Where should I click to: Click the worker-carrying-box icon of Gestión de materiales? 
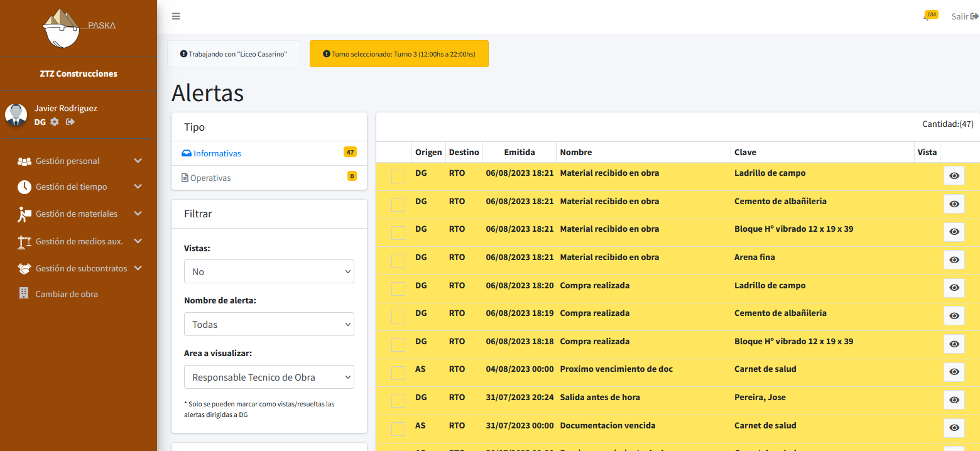pos(24,214)
